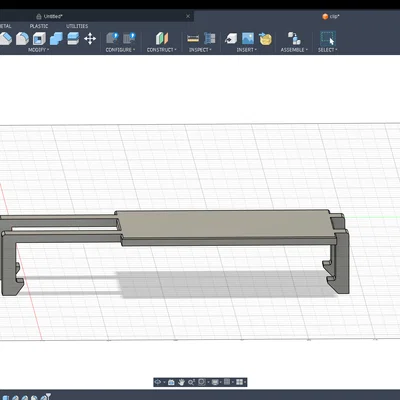
Task: Click the second Configure icon
Action: (x=129, y=38)
